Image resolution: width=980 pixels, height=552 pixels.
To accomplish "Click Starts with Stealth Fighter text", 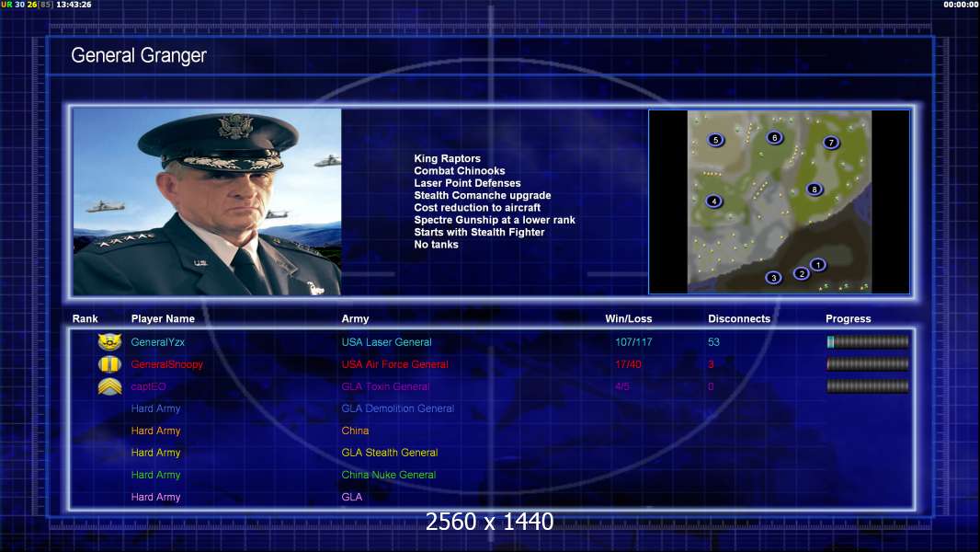I will [479, 232].
